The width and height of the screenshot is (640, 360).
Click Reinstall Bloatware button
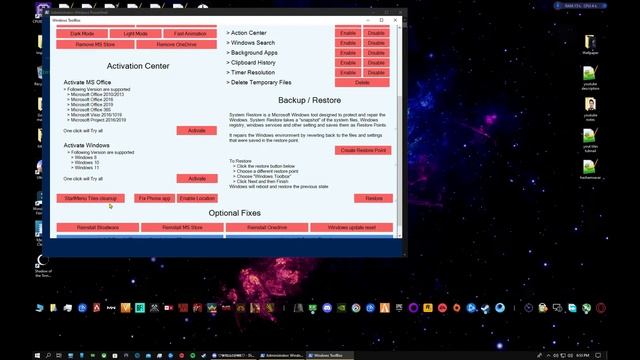click(98, 227)
